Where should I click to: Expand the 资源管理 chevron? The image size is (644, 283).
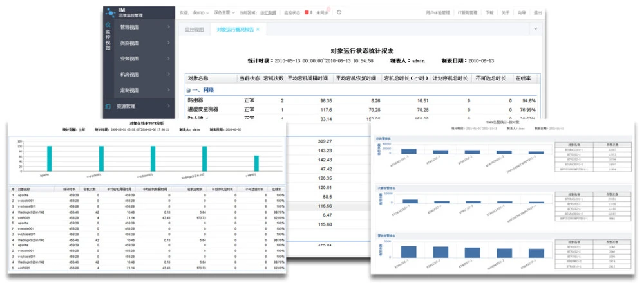click(x=168, y=106)
